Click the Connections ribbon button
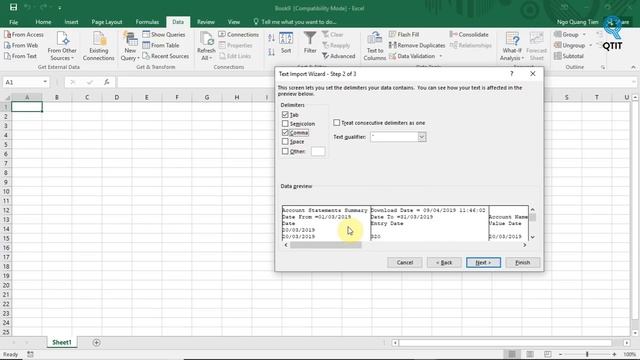Image resolution: width=640 pixels, height=360 pixels. (x=239, y=35)
